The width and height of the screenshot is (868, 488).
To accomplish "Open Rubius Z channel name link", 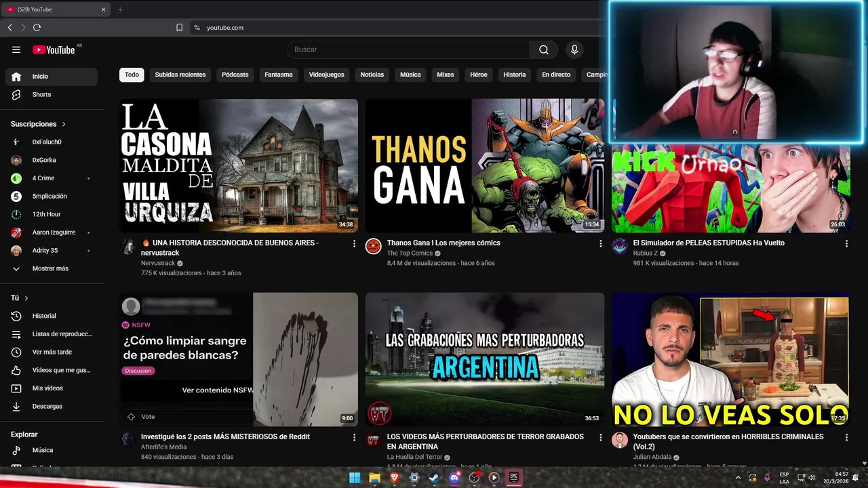I will point(645,253).
